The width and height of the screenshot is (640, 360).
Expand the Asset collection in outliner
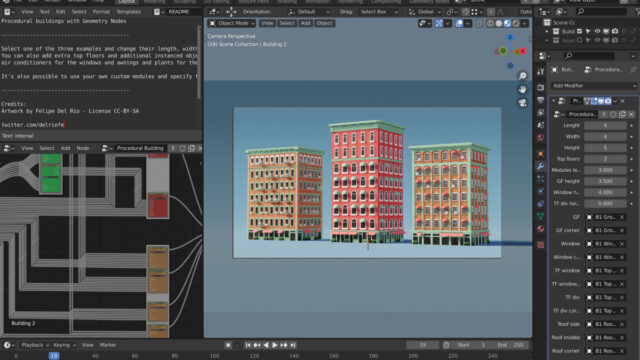(x=547, y=40)
